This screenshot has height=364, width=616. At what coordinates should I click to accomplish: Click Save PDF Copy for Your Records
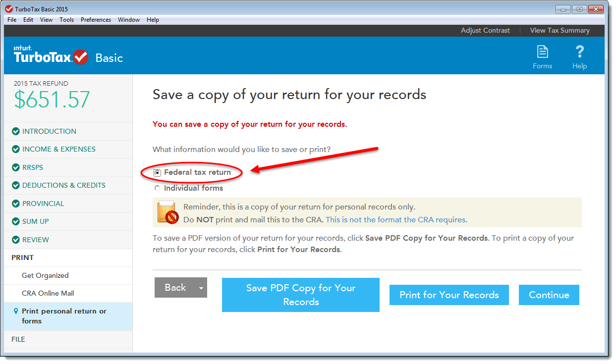(301, 295)
